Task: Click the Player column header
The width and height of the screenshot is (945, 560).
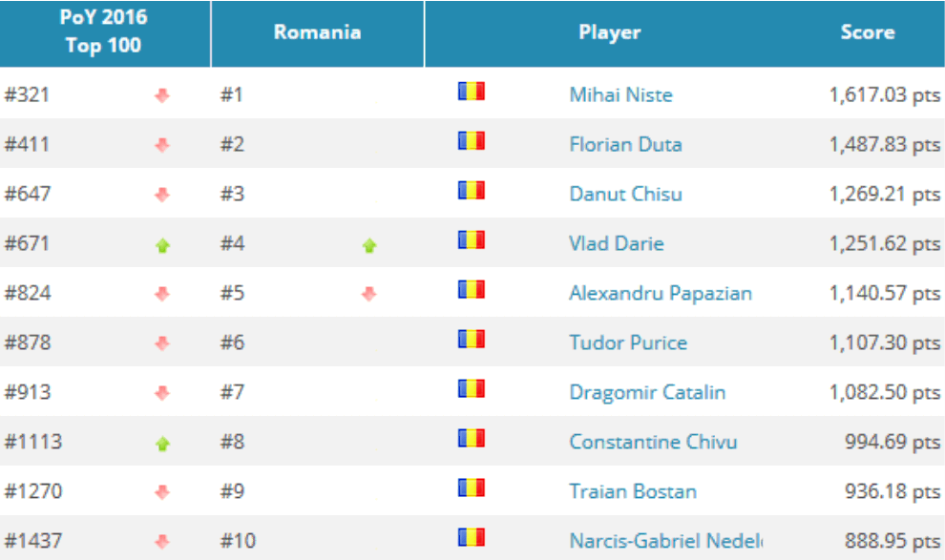Action: tap(609, 31)
